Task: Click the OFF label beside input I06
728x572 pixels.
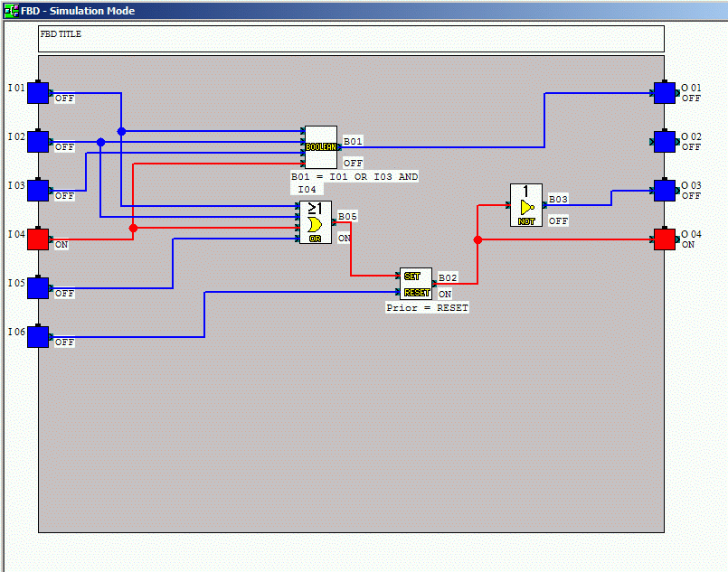Action: pyautogui.click(x=64, y=342)
